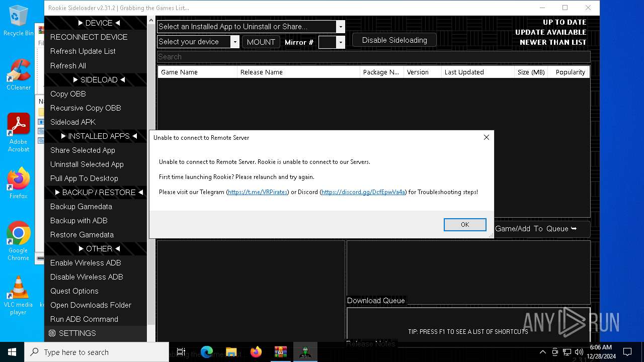644x362 pixels.
Task: Launch CCleaner from the desktop
Action: [x=18, y=74]
